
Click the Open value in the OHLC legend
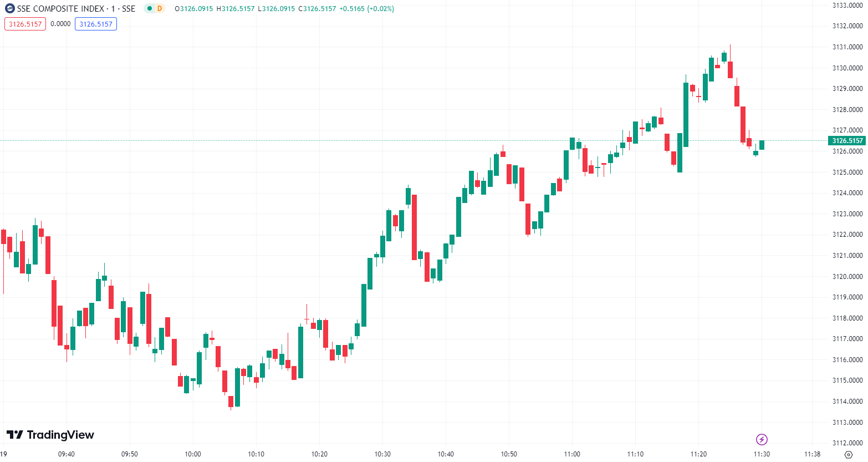[x=194, y=9]
